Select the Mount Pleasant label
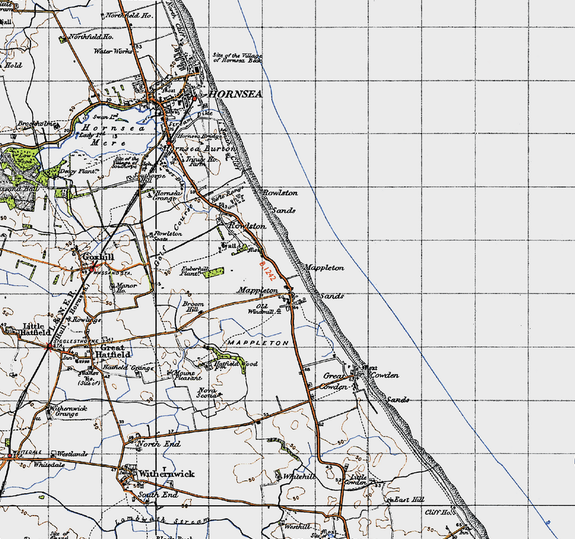 [x=187, y=375]
